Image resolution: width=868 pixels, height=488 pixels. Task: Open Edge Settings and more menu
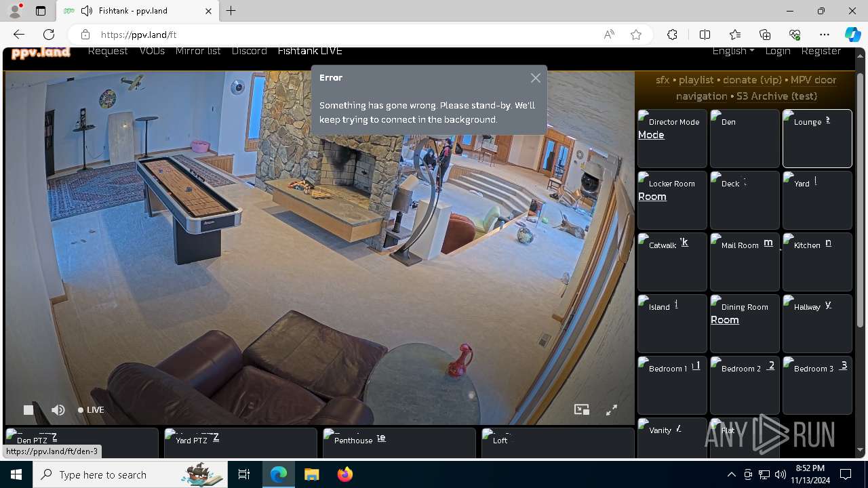[x=825, y=35]
